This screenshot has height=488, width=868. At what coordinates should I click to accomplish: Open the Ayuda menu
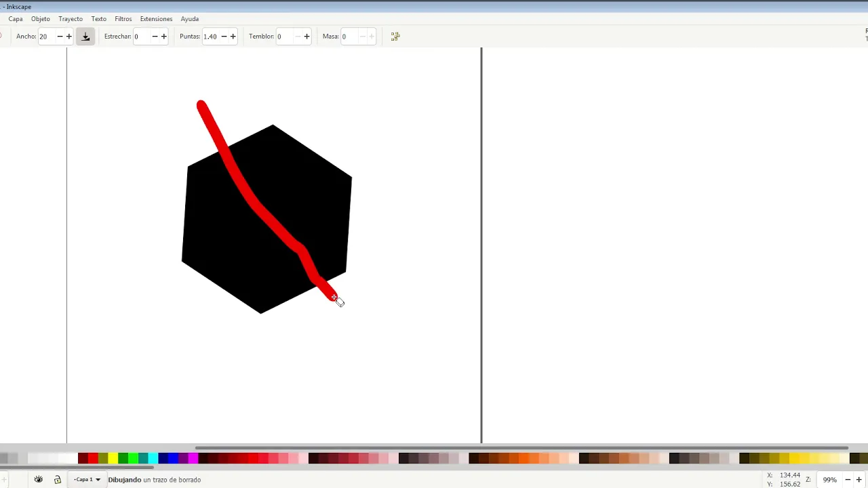[190, 19]
